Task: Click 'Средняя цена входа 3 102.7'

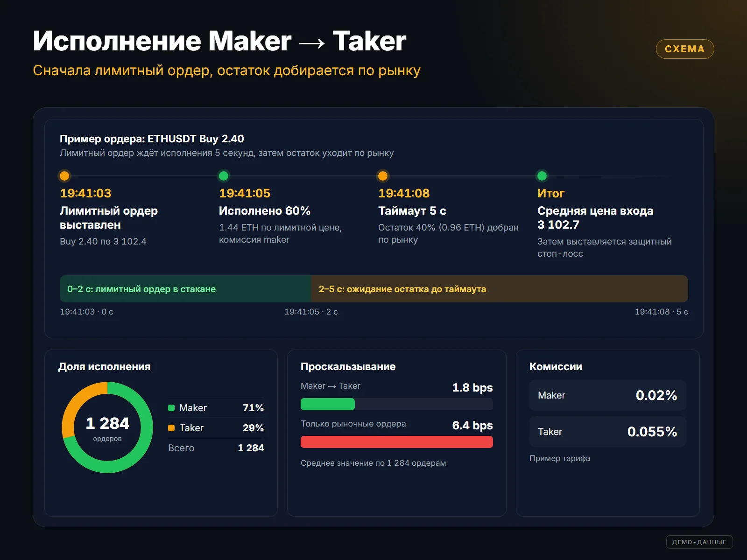Action: [x=595, y=218]
